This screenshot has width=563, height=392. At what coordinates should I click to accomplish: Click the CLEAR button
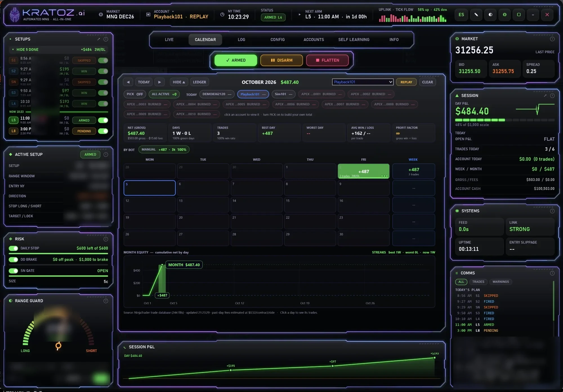point(427,82)
